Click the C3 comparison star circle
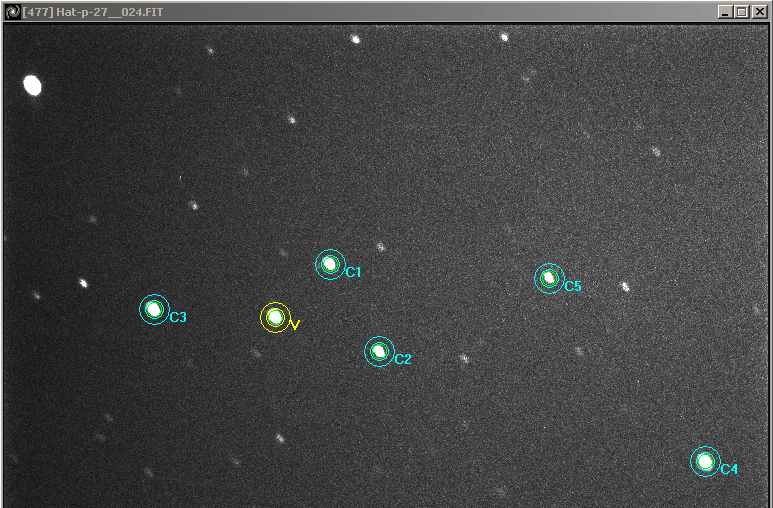This screenshot has height=508, width=773. [x=154, y=309]
